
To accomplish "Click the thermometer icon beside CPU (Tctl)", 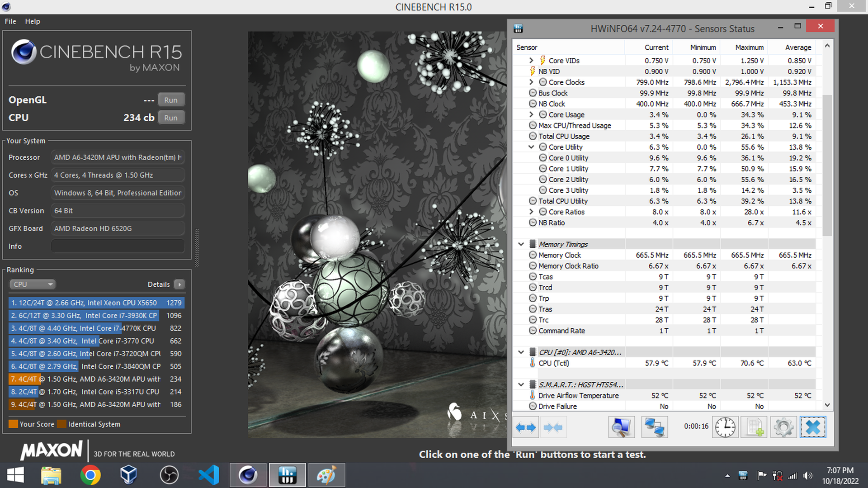I will 533,363.
